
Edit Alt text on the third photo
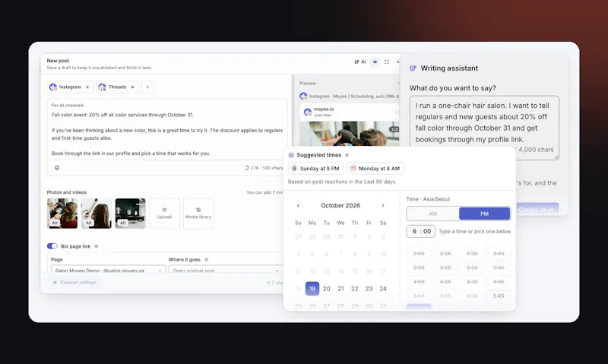123,223
